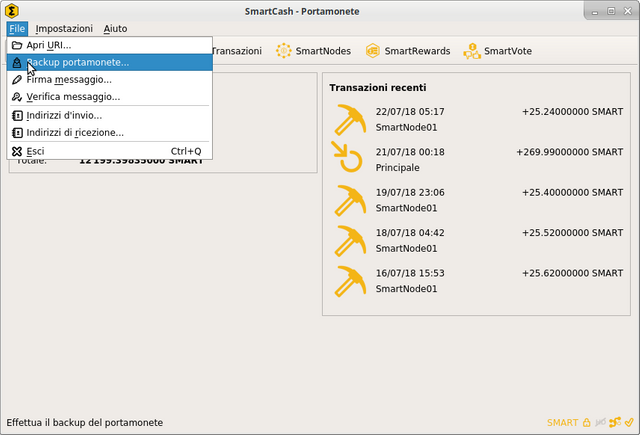
Task: Choose Verifica messaggio... menu entry
Action: tap(109, 97)
